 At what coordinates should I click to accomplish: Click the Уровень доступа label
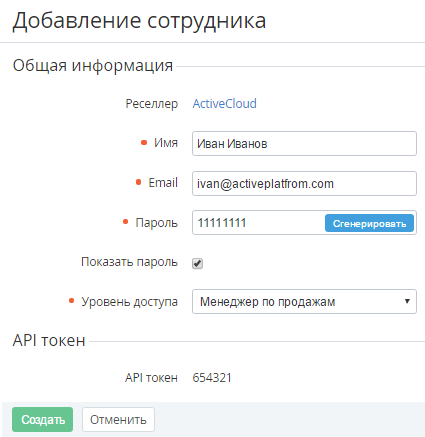(130, 302)
